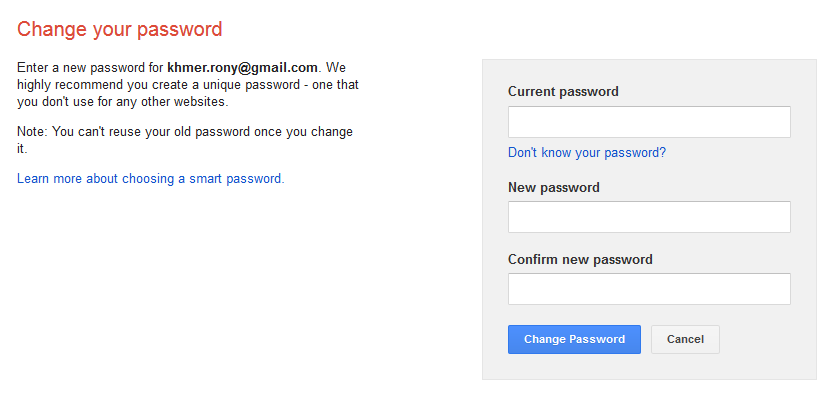
Task: Click the "Note:" word in the description
Action: pyautogui.click(x=32, y=132)
